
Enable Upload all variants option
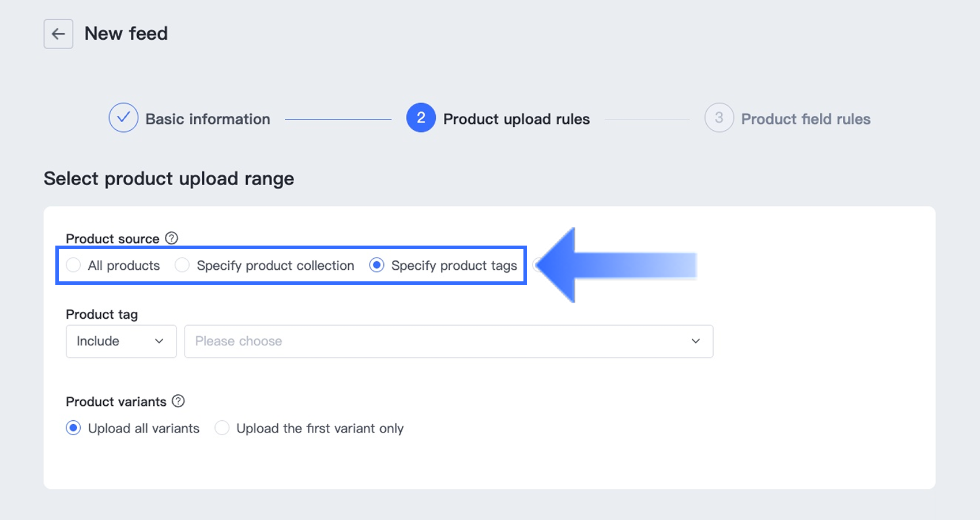(73, 428)
